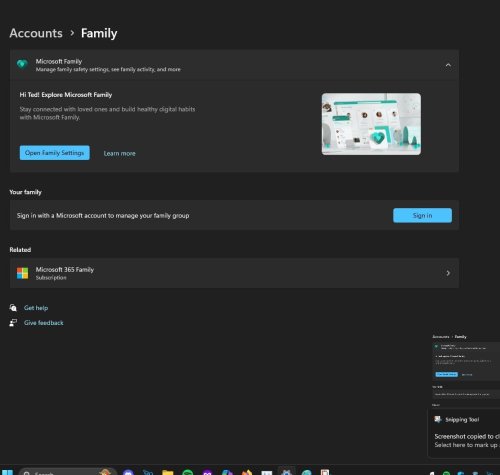Screen dimensions: 500x475
Task: Click the Family breadcrumb title
Action: pyautogui.click(x=99, y=33)
